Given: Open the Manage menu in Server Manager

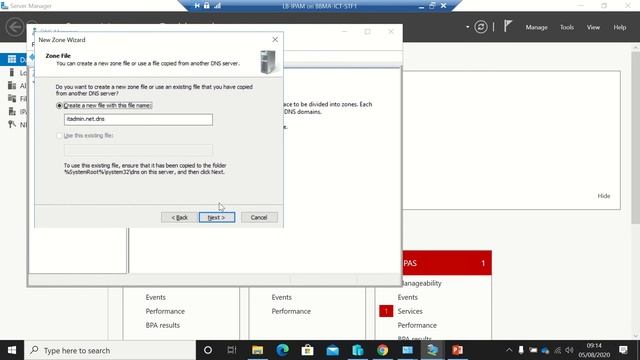Looking at the screenshot, I should point(536,27).
